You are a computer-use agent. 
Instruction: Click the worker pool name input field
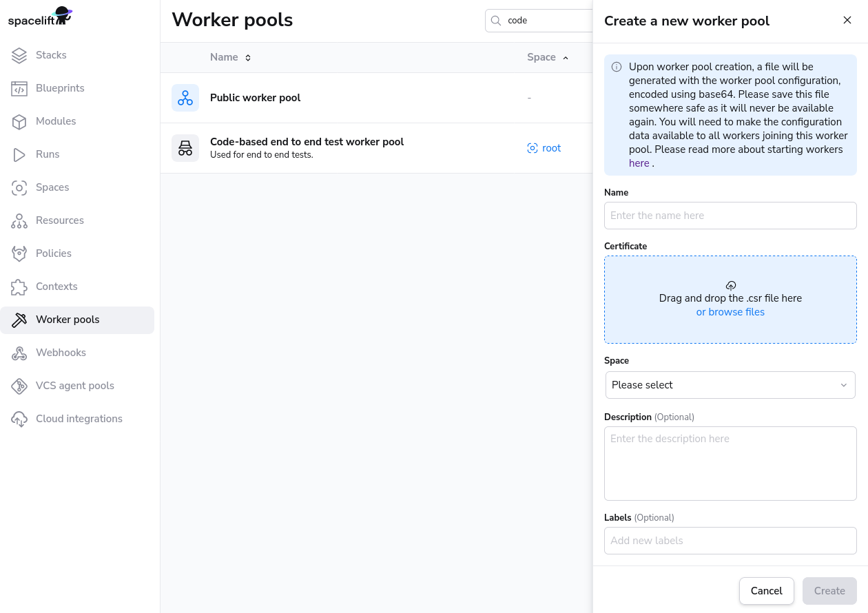coord(730,216)
